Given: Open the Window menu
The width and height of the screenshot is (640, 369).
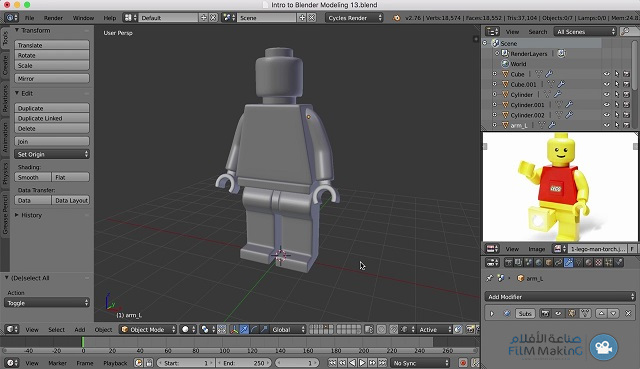Looking at the screenshot, I should tap(83, 18).
